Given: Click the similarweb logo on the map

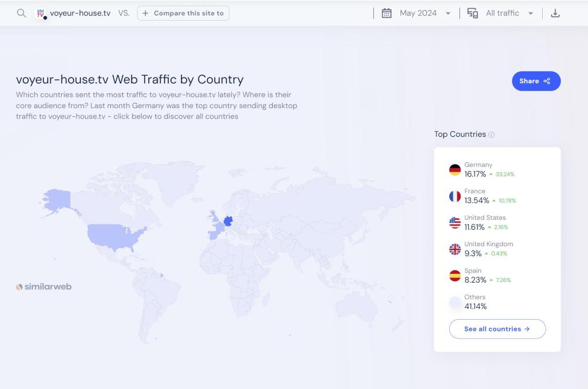Looking at the screenshot, I should click(x=44, y=287).
